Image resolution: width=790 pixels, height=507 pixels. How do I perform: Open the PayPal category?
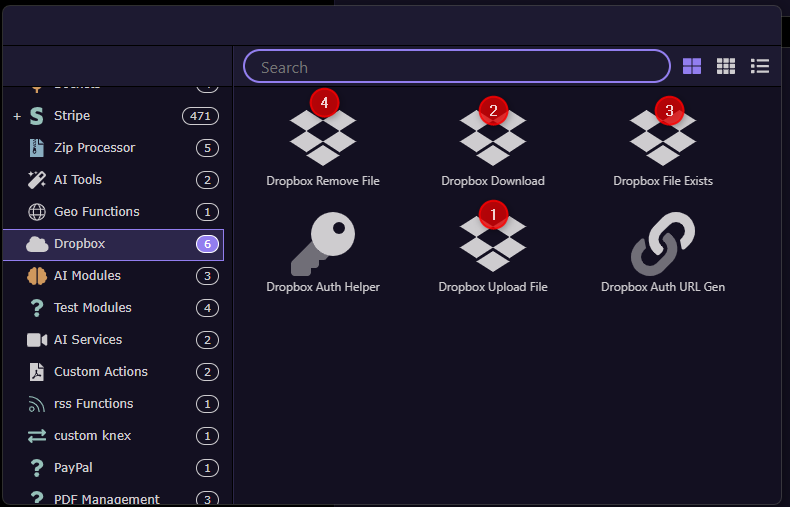[73, 468]
